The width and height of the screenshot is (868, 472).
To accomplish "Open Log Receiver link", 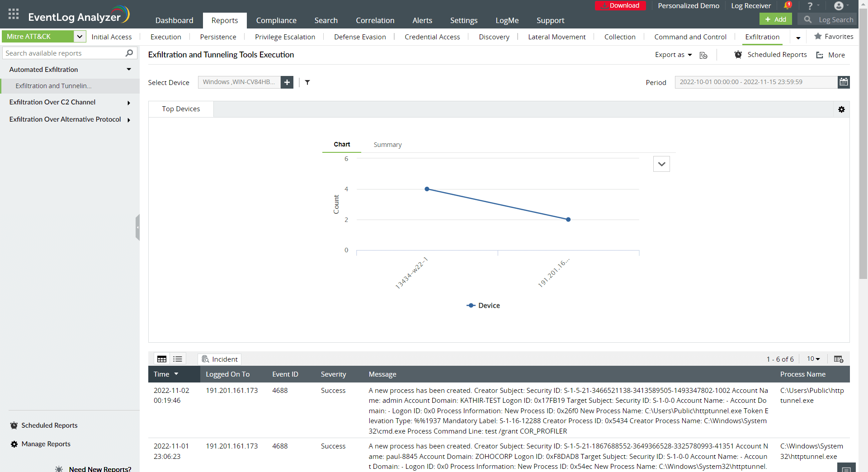I will (x=751, y=5).
